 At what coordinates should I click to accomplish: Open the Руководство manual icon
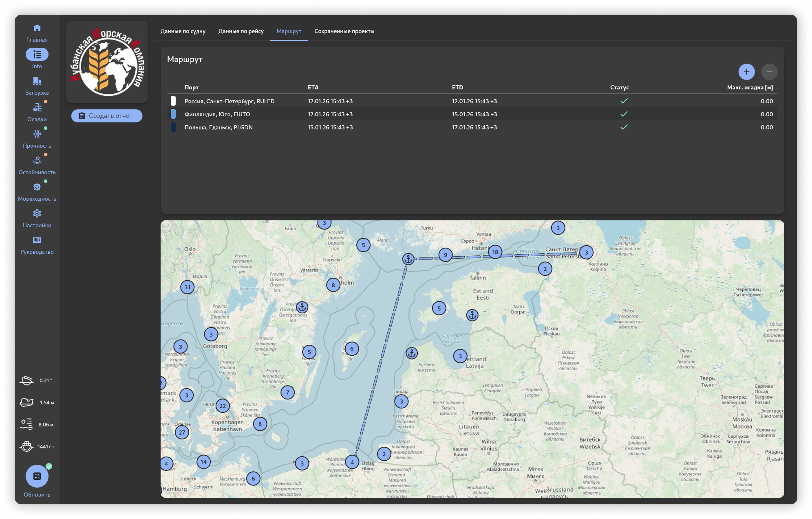click(x=37, y=240)
